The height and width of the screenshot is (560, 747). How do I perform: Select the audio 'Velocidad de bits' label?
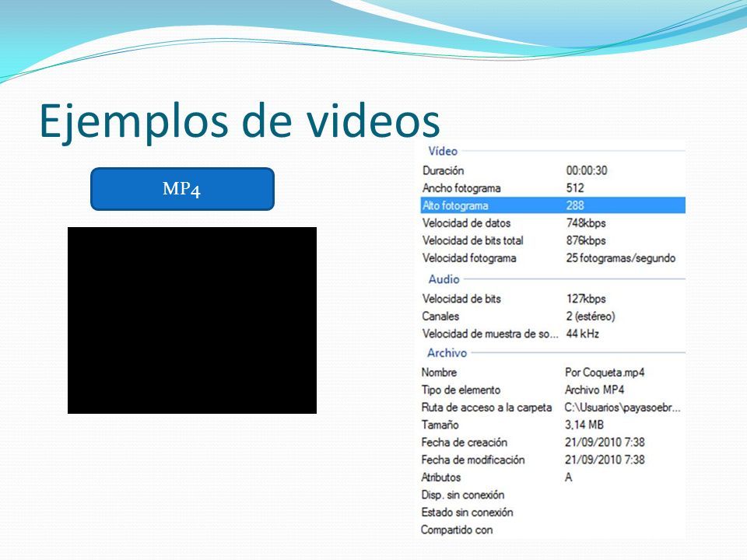461,299
